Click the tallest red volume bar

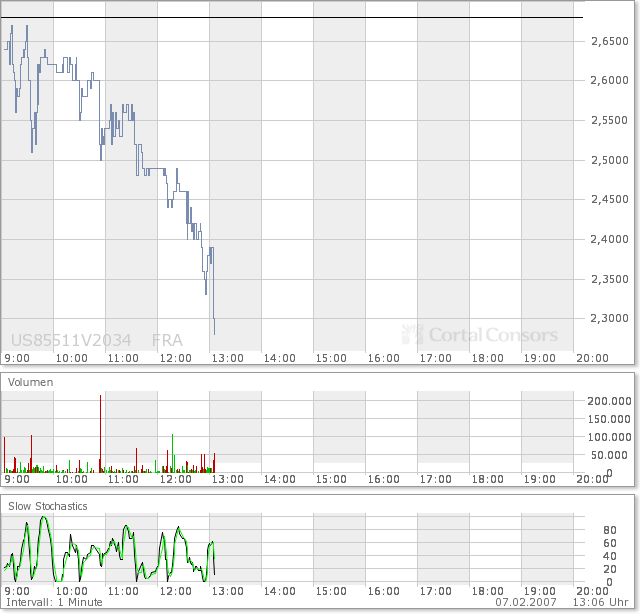click(100, 434)
